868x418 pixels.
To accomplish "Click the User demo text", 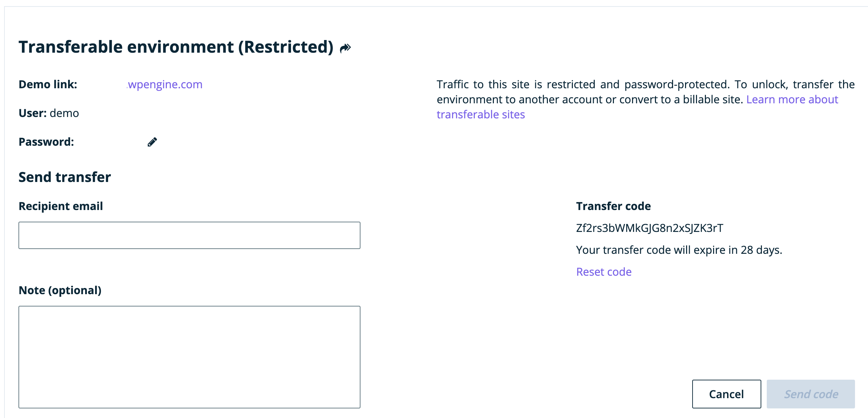I will [x=49, y=113].
